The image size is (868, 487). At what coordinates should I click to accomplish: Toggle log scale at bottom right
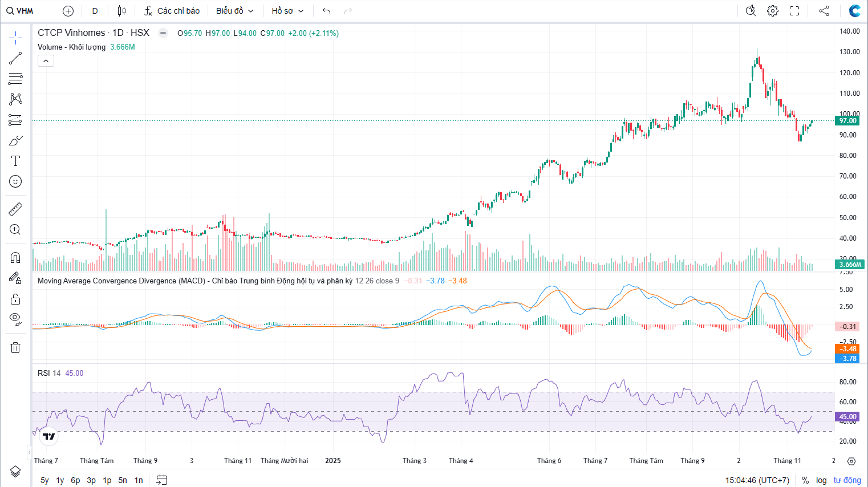[821, 480]
